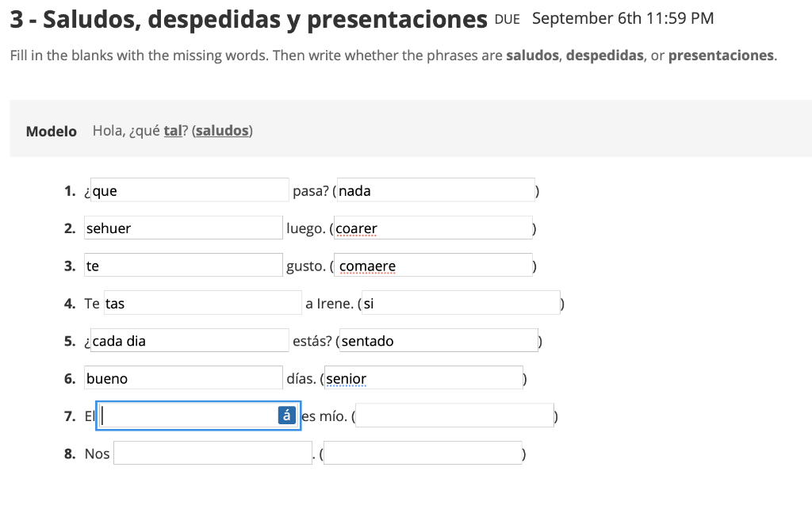Screen dimensions: 812x517
Task: Select the "si" answer field in item 4
Action: pos(460,302)
